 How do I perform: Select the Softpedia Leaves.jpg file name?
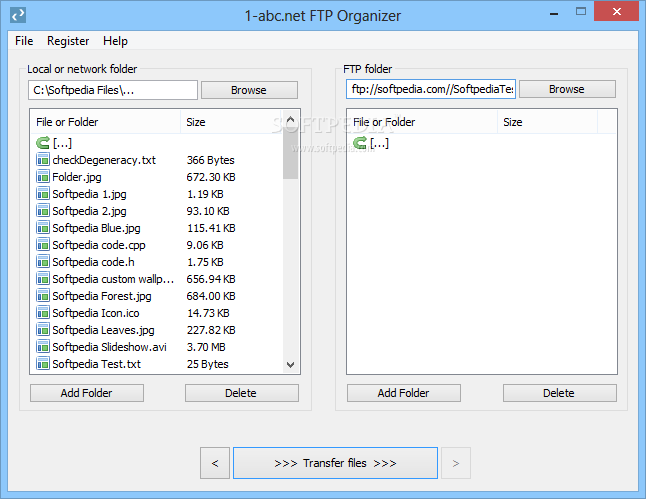(103, 330)
